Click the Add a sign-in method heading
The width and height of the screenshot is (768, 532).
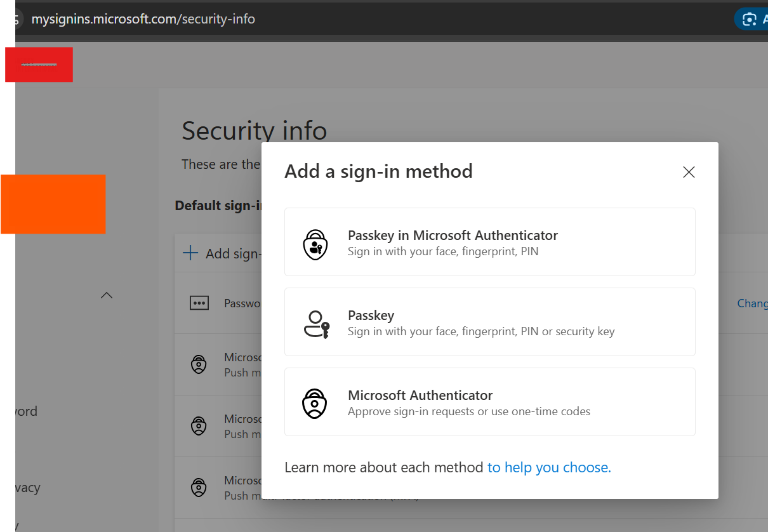click(x=378, y=171)
